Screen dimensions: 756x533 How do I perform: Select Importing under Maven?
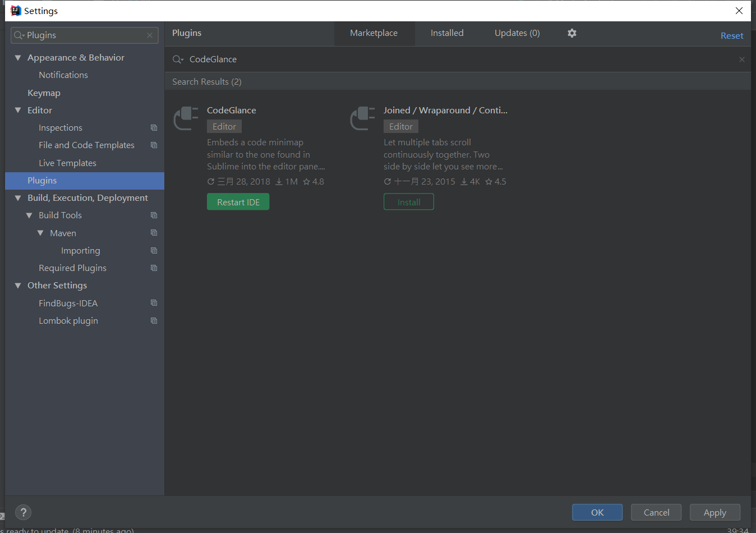click(x=81, y=251)
